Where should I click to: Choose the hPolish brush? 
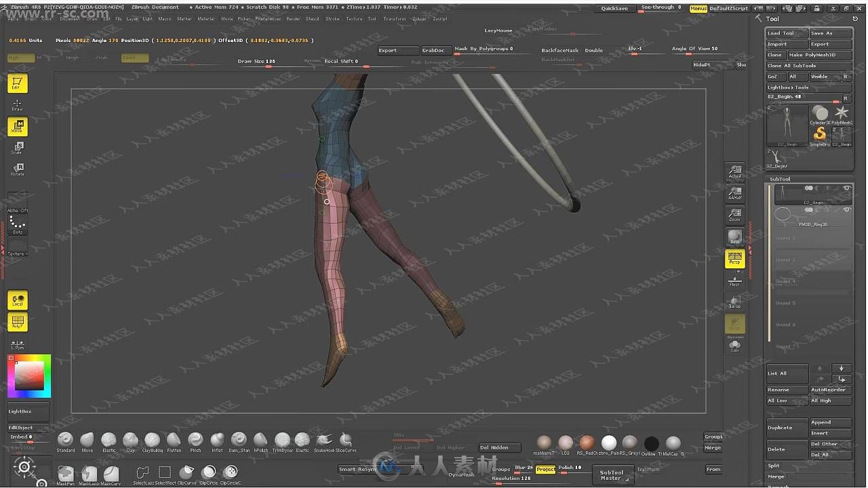[260, 442]
